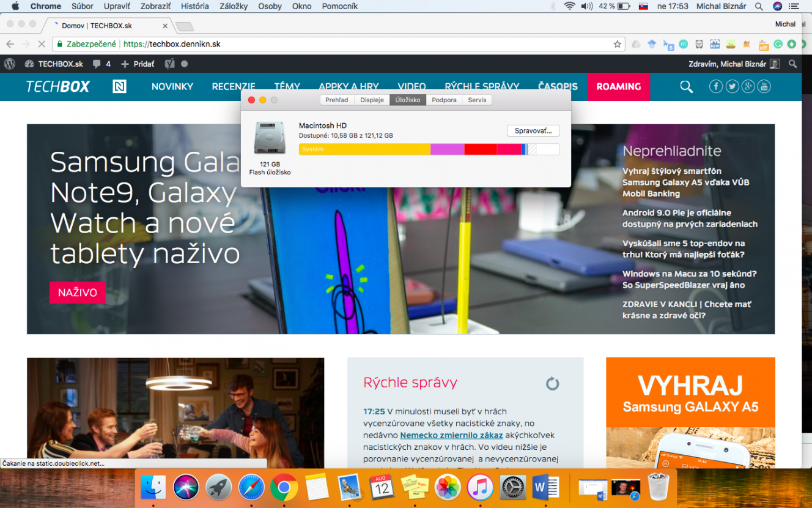Open the YouTube social icon
The height and width of the screenshot is (508, 812).
[x=764, y=87]
